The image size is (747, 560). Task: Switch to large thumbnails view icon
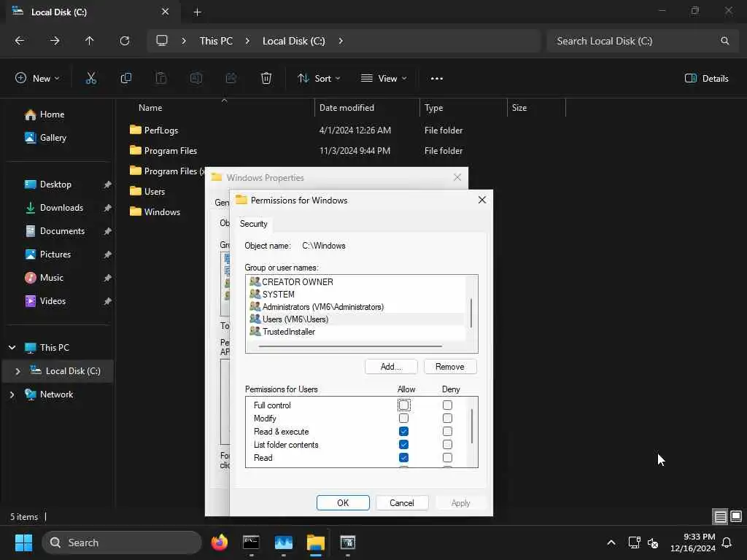(736, 516)
